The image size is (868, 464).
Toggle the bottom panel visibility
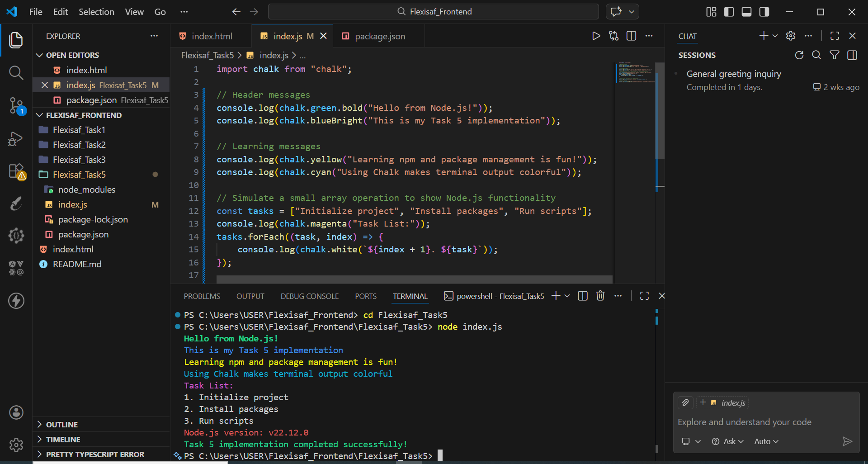(746, 12)
